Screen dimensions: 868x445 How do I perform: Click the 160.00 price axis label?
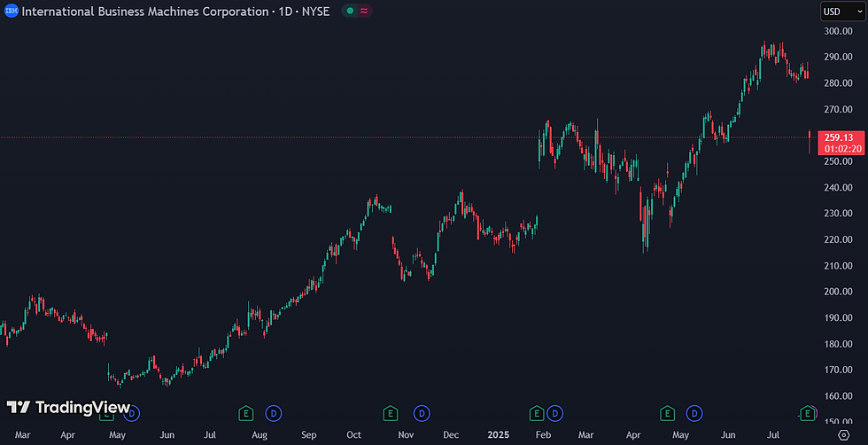838,395
